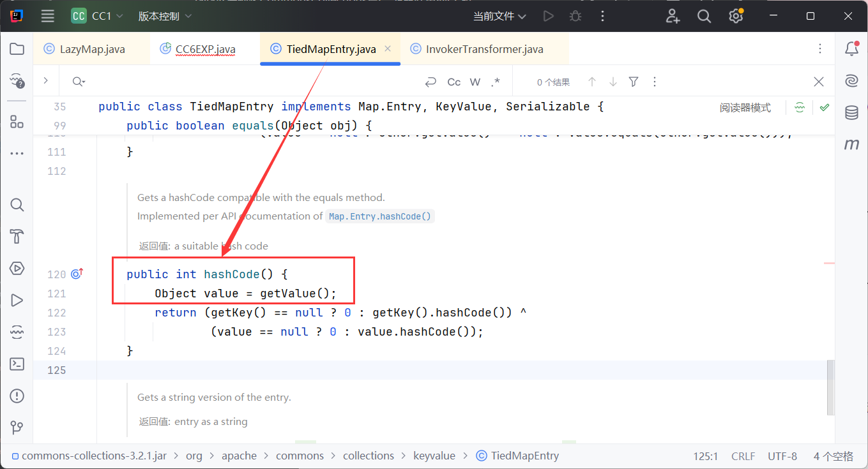Open the Structure tool window icon
The height and width of the screenshot is (469, 868).
[17, 121]
